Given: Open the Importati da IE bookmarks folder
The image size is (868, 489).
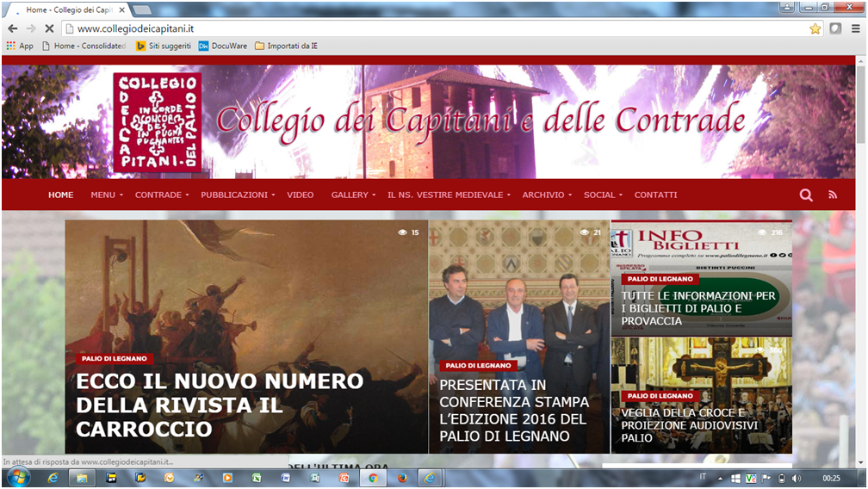Looking at the screenshot, I should click(x=286, y=46).
